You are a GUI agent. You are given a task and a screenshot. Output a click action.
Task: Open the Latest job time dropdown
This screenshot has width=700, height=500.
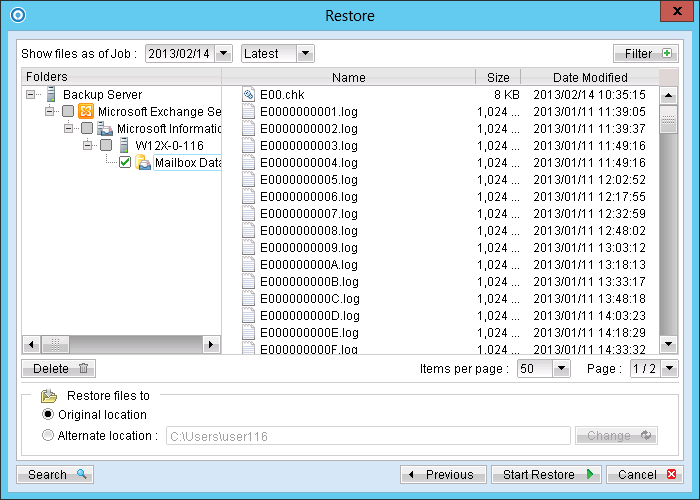[305, 54]
